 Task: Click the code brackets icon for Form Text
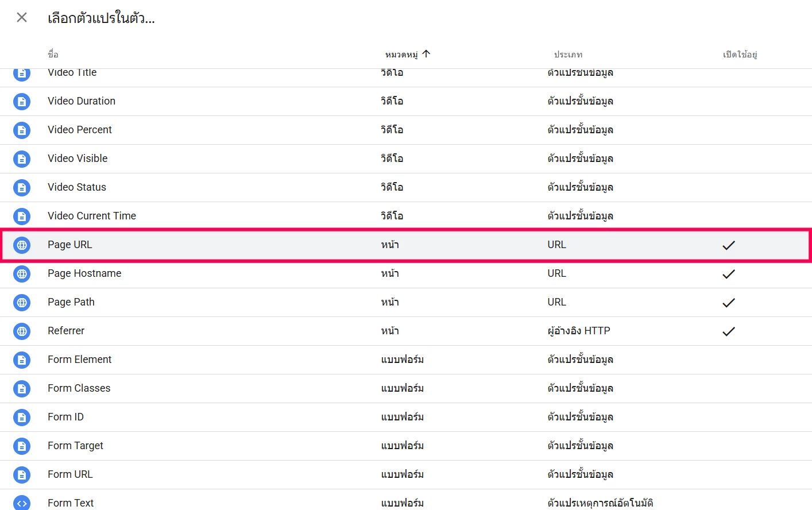point(22,503)
